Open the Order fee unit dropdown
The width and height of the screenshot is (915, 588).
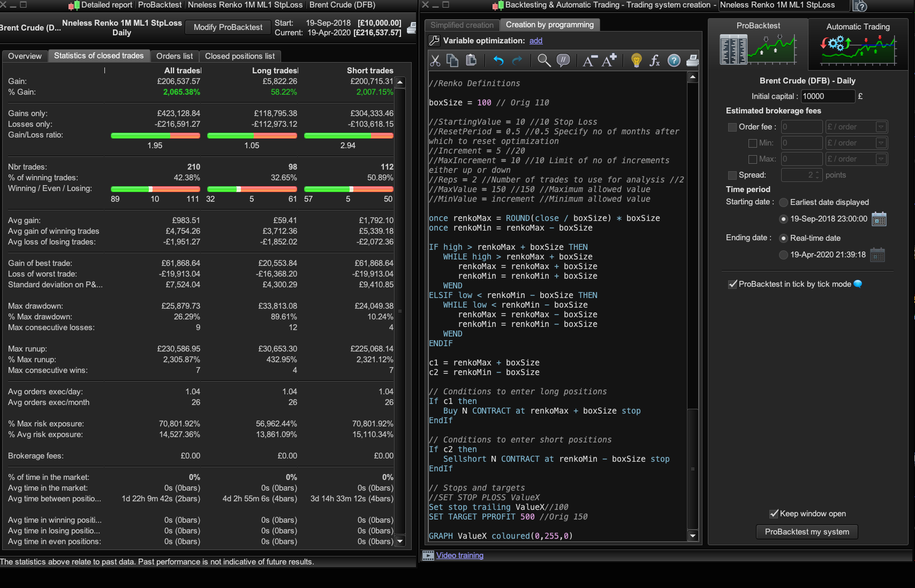pos(881,127)
